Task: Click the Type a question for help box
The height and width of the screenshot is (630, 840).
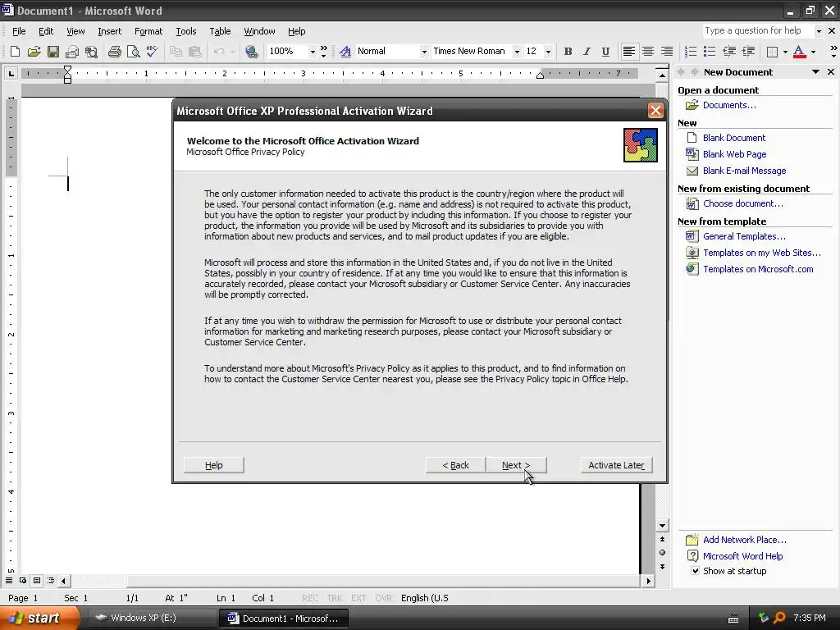Action: click(757, 31)
